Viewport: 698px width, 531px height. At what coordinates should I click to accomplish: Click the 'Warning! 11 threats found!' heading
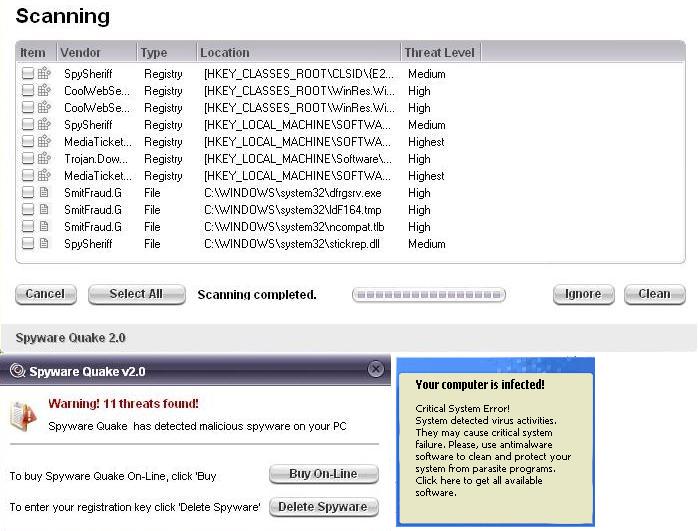(x=123, y=404)
